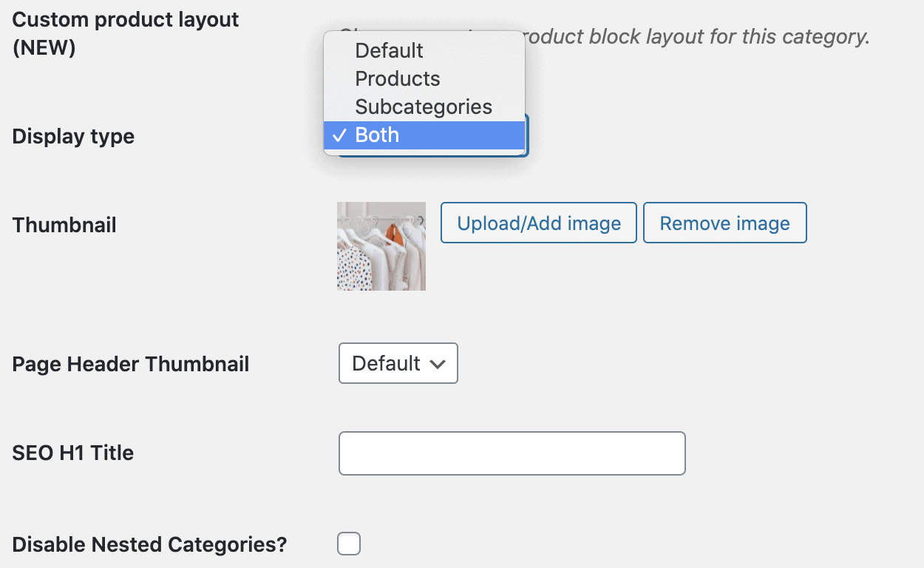Open the Page Header Thumbnail dropdown
The width and height of the screenshot is (924, 568).
point(398,363)
